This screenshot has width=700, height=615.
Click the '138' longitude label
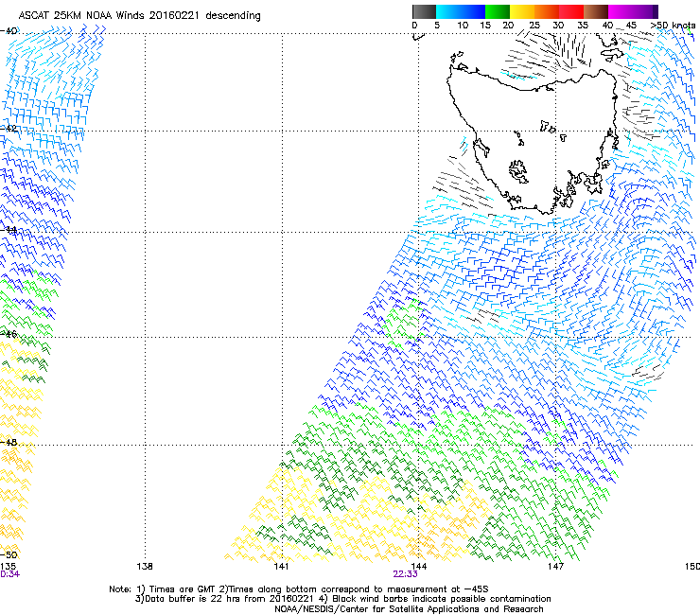point(144,567)
